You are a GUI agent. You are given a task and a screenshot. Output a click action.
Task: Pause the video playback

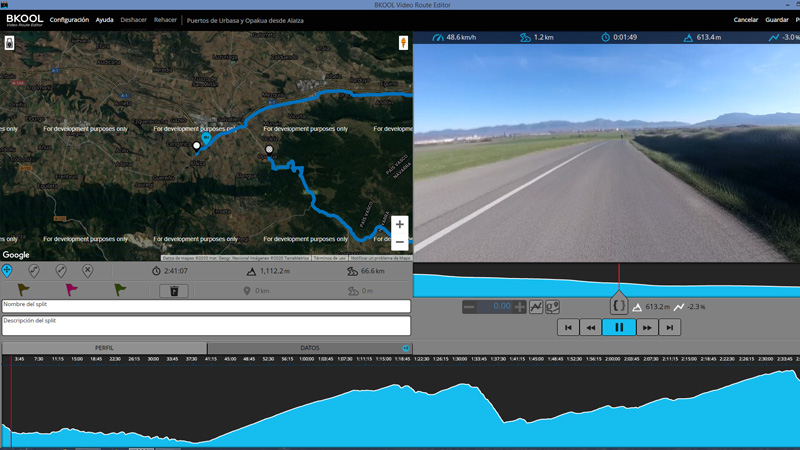pyautogui.click(x=619, y=328)
